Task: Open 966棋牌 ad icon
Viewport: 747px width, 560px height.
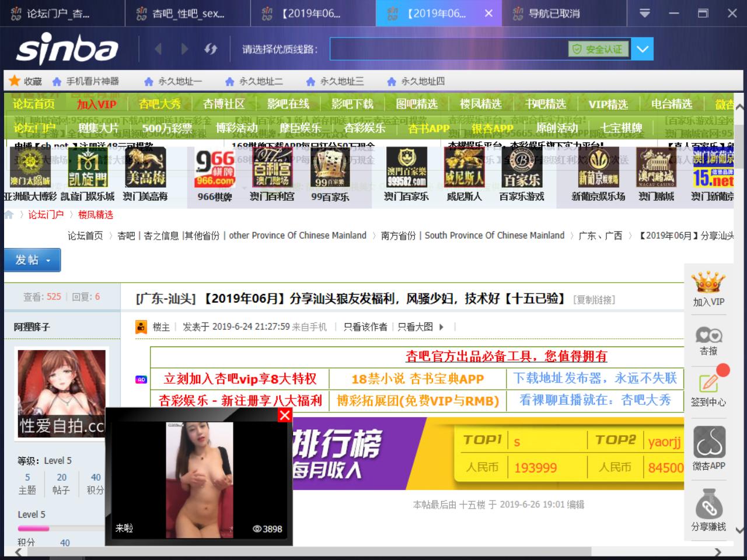Action: [x=215, y=167]
